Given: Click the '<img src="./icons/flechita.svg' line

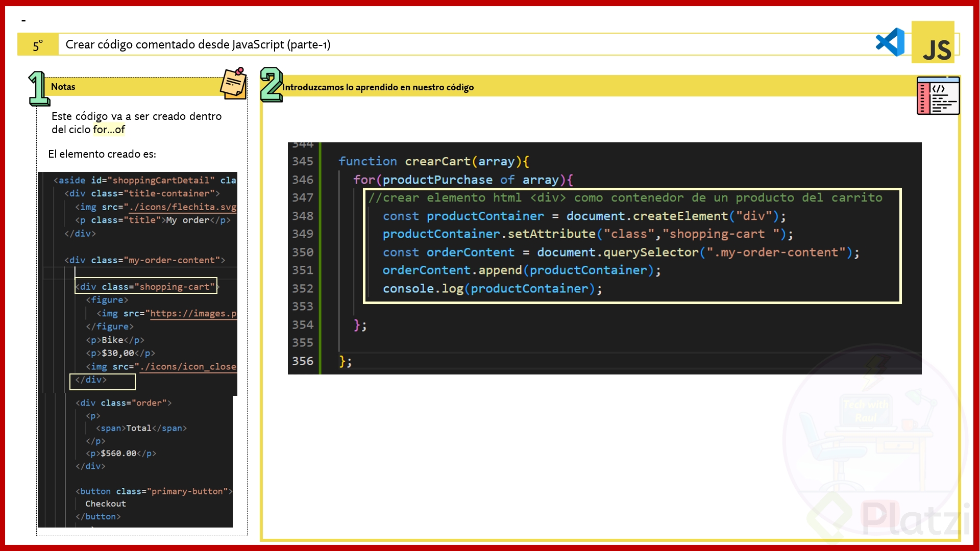Looking at the screenshot, I should point(156,207).
